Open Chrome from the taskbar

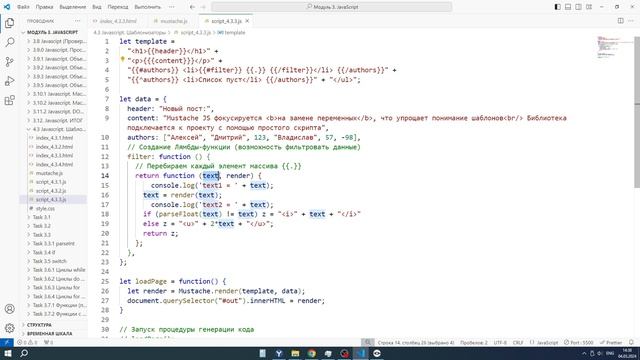(312, 353)
